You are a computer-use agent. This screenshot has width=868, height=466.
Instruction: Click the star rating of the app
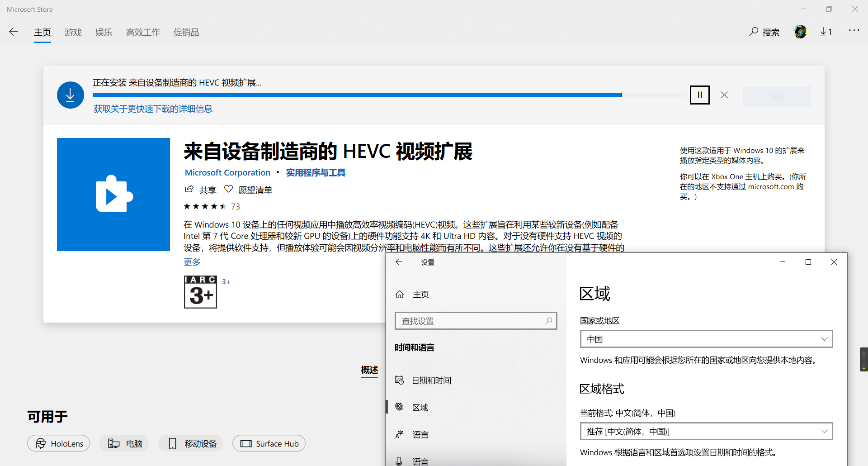(x=205, y=206)
